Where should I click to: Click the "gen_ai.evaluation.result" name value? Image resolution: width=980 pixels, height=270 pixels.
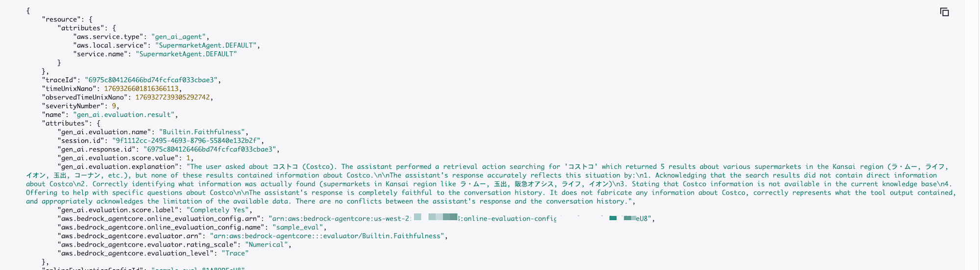tap(123, 114)
